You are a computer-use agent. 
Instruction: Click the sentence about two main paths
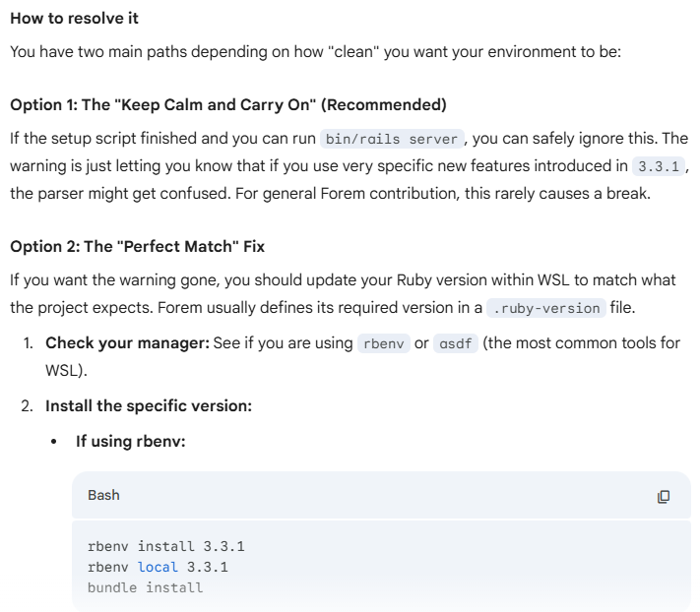point(316,52)
